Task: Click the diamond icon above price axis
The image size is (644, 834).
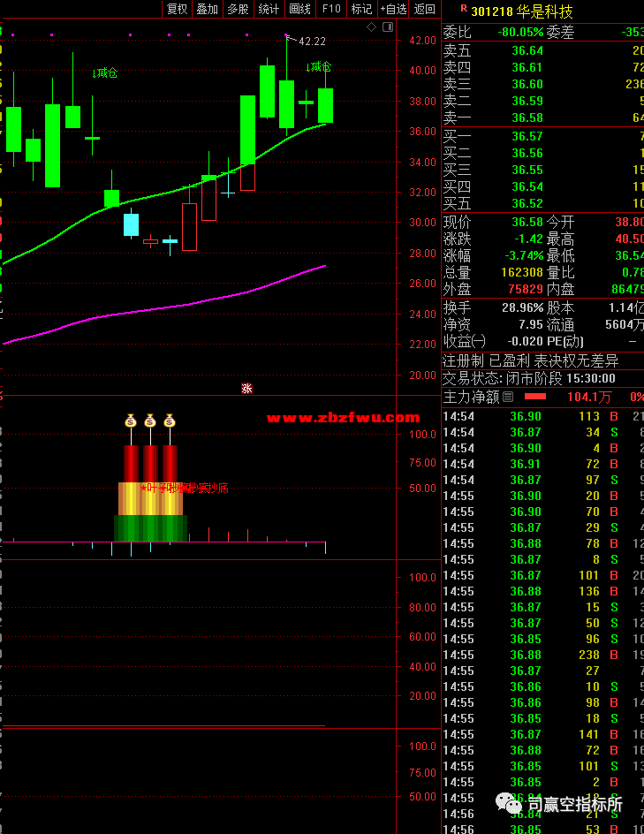Action: [372, 28]
